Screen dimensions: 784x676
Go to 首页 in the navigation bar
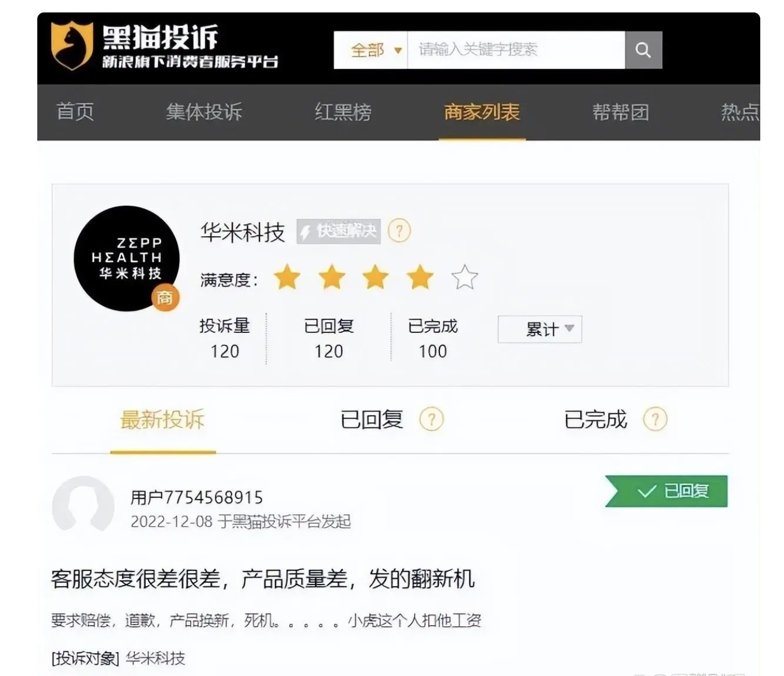[x=75, y=112]
